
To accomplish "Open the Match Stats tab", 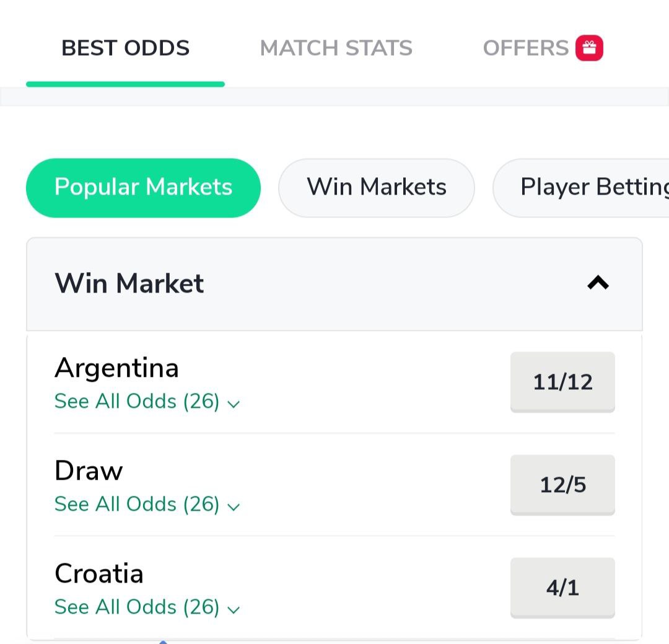I will (x=336, y=48).
